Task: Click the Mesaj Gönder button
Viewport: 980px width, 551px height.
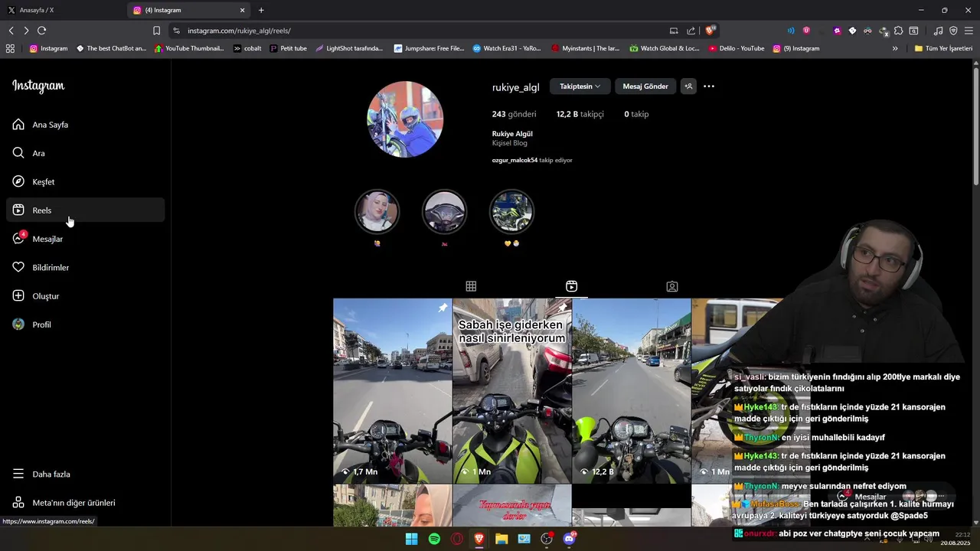Action: [x=645, y=86]
